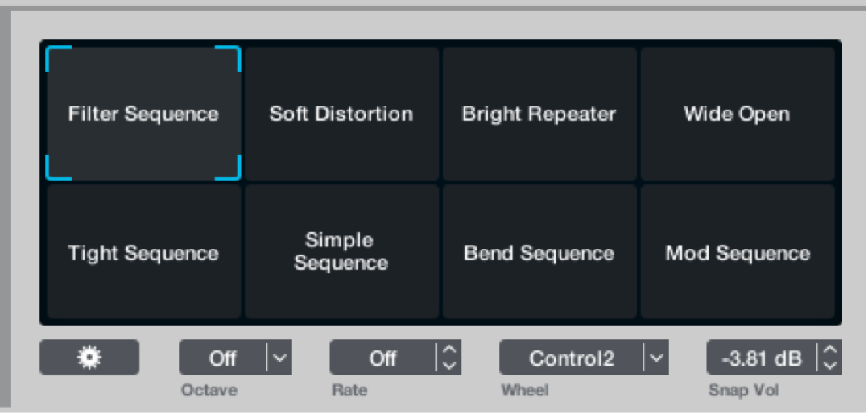Pick the Simple Sequence snapshot pad
This screenshot has height=414, width=868.
[341, 252]
